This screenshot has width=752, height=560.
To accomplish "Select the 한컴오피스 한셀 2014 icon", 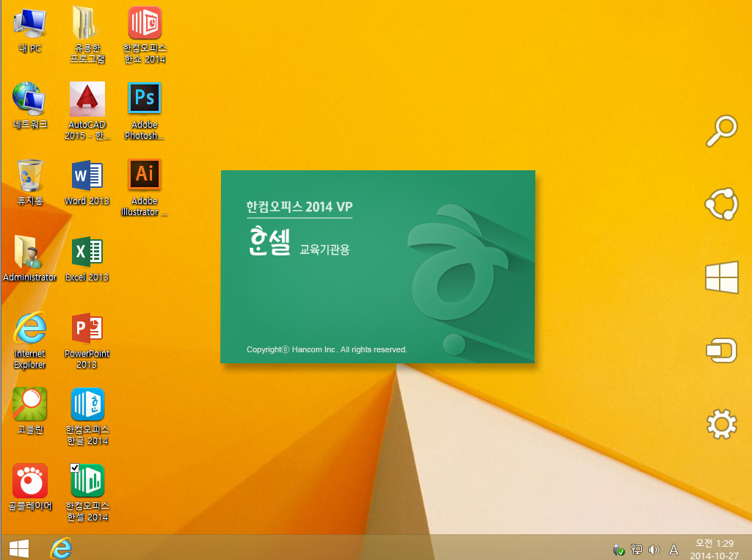I will 87,492.
